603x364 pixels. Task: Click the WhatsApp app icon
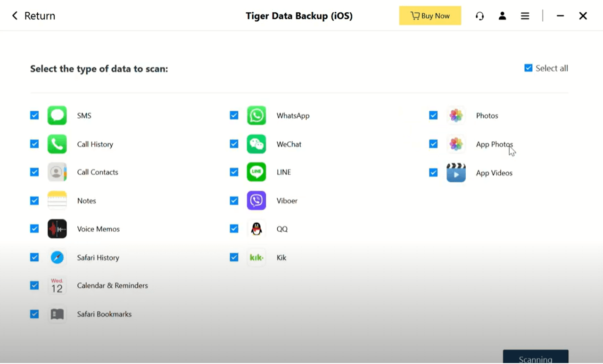(x=256, y=115)
